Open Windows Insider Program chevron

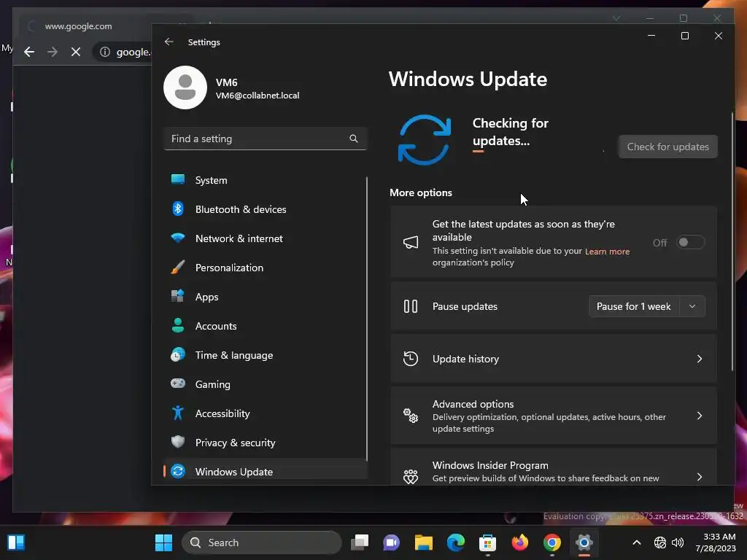point(700,477)
